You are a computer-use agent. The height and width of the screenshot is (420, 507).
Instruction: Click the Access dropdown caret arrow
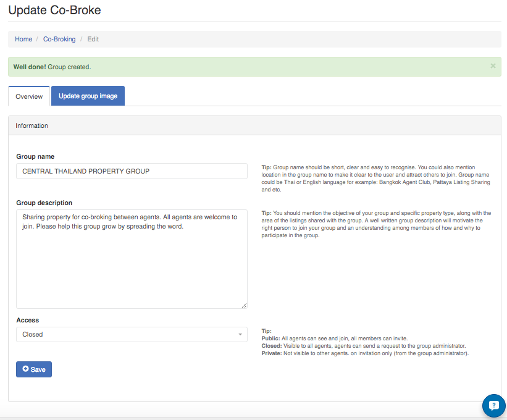pos(240,335)
